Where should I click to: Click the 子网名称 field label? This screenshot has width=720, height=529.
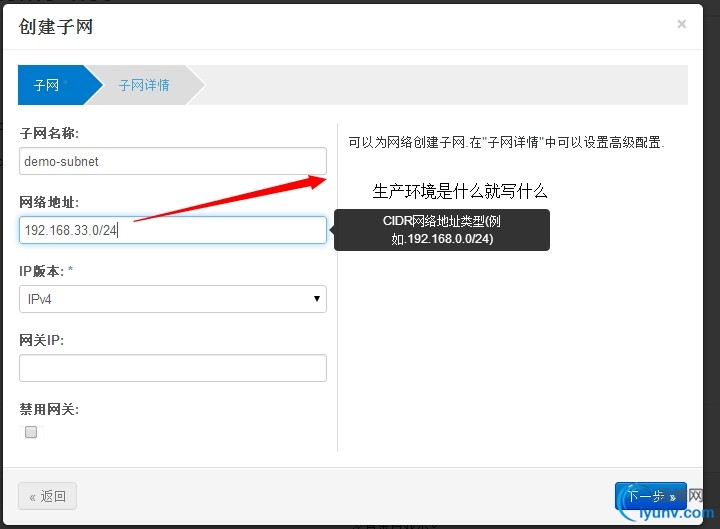[x=49, y=133]
